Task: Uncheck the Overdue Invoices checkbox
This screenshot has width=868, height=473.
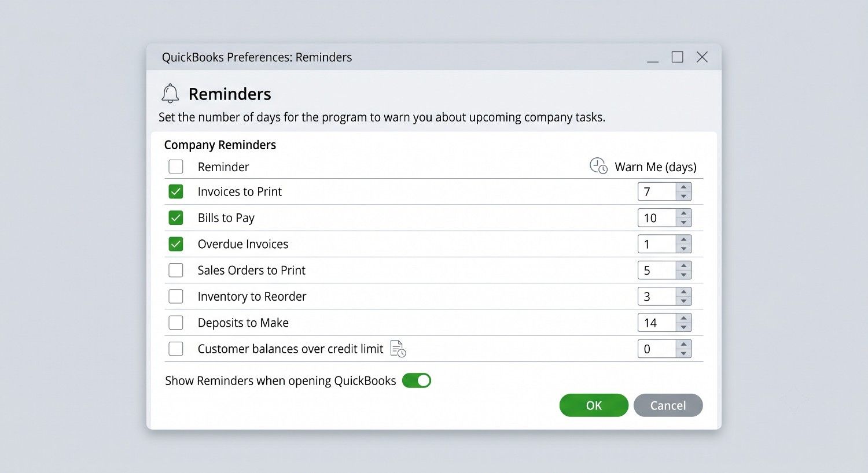Action: [176, 244]
